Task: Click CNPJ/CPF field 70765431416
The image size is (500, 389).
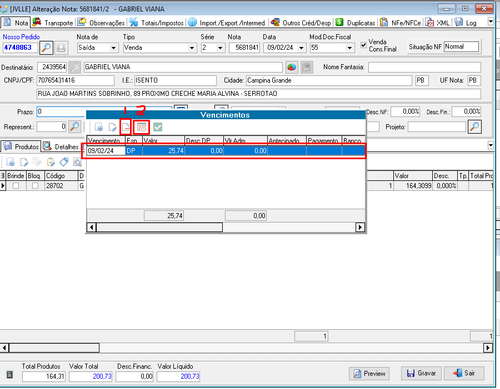Action: 75,80
